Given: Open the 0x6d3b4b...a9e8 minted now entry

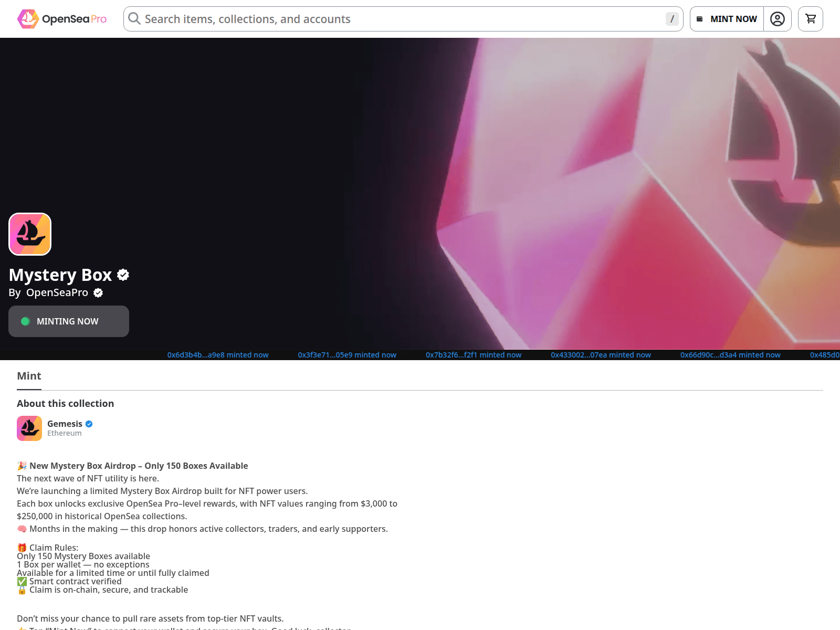Looking at the screenshot, I should pos(218,355).
